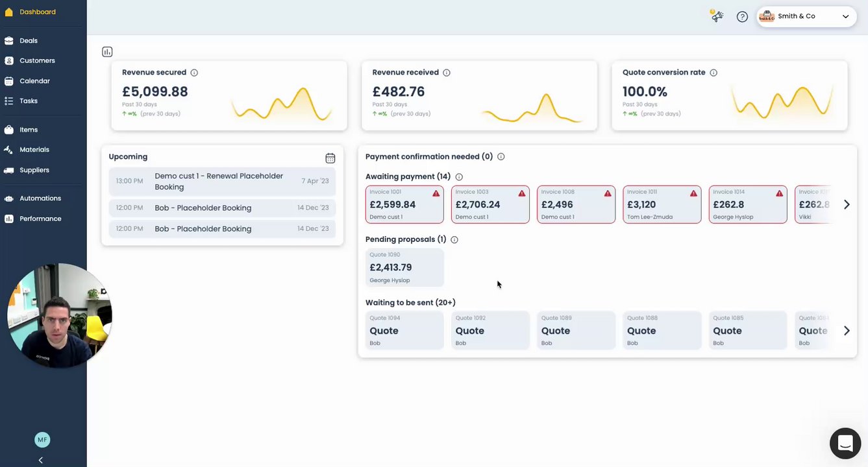Click the Materials sidebar icon

9,150
